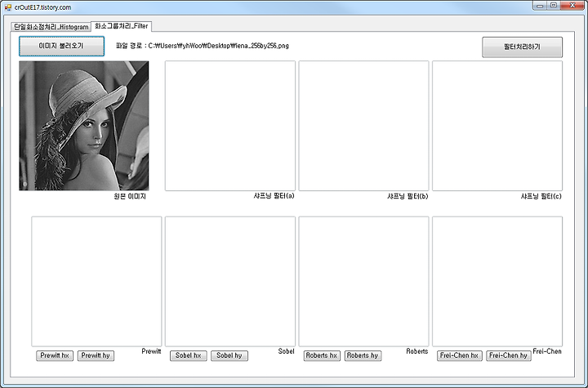588x388 pixels.
Task: Apply the Frei-Chen hx filter
Action: (459, 355)
